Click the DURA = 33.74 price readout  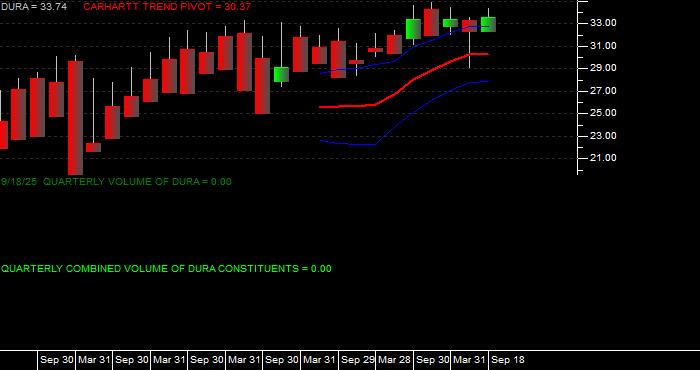(x=33, y=7)
